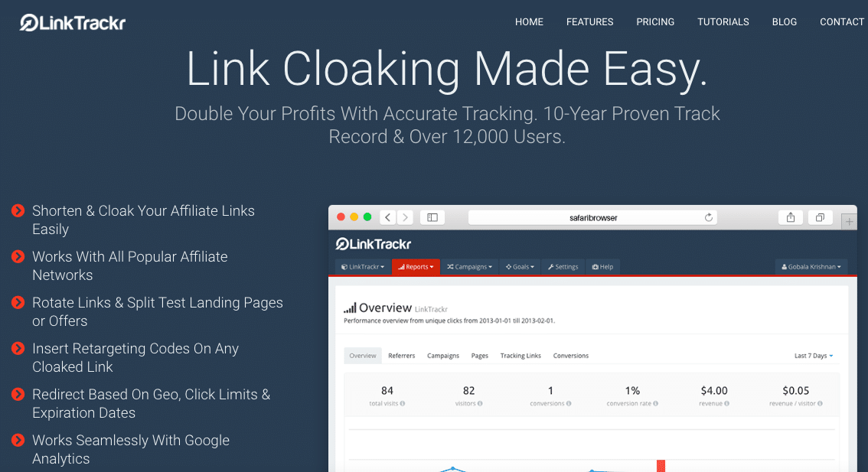Switch to the Pages tab
The image size is (868, 472).
coord(479,356)
